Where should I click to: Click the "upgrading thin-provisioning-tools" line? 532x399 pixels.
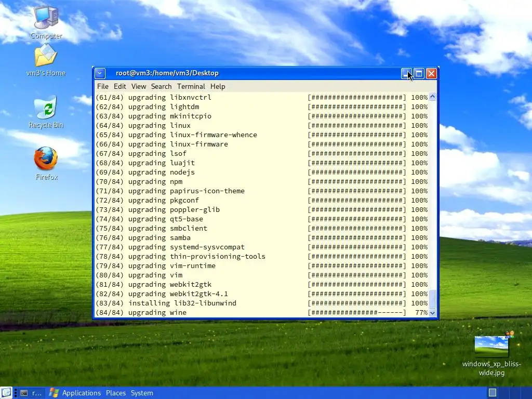pyautogui.click(x=262, y=257)
